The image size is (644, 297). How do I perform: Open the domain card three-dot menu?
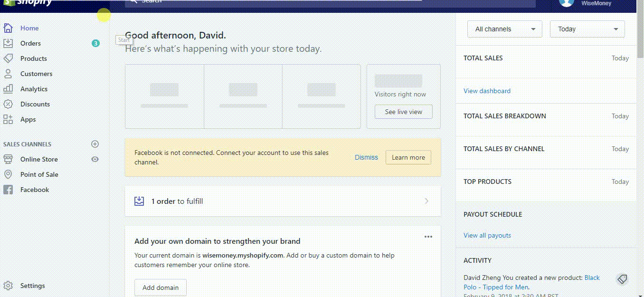coord(428,237)
